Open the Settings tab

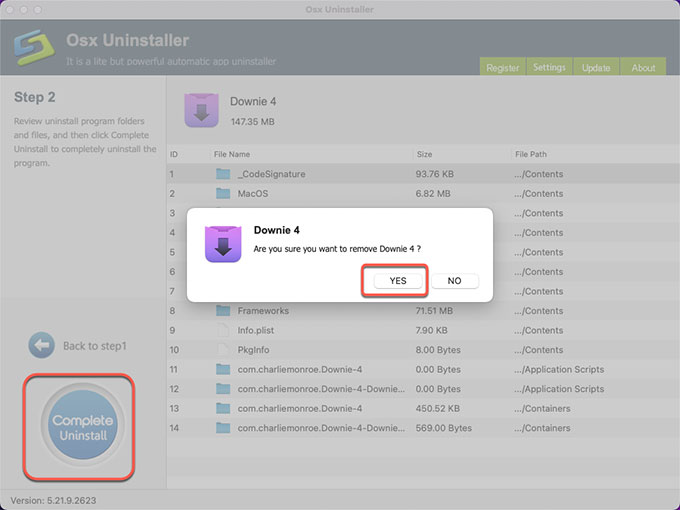549,68
